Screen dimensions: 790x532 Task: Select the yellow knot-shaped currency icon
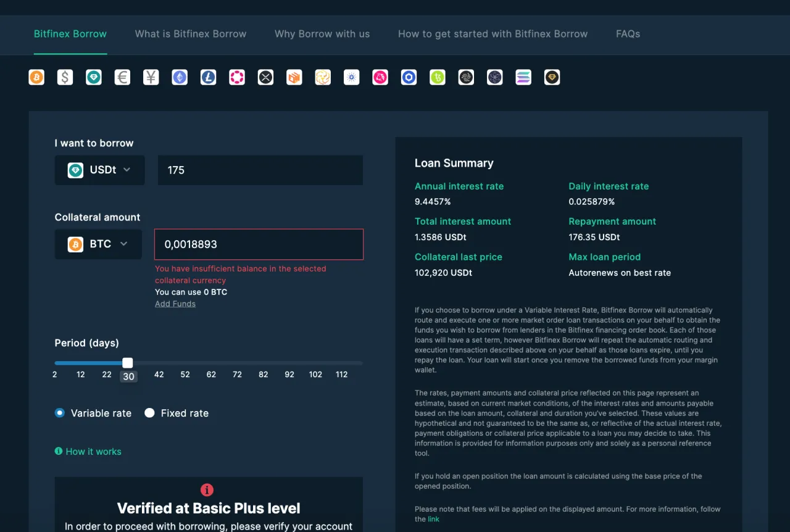click(323, 77)
